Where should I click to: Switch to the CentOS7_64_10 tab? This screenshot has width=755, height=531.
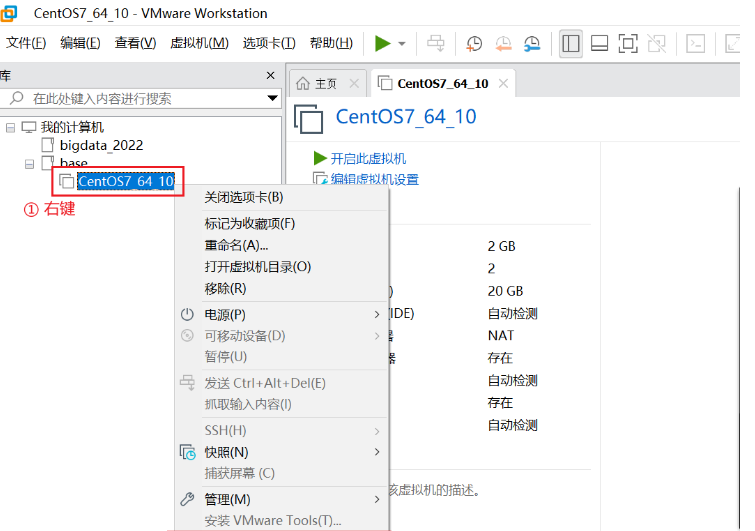tap(443, 83)
